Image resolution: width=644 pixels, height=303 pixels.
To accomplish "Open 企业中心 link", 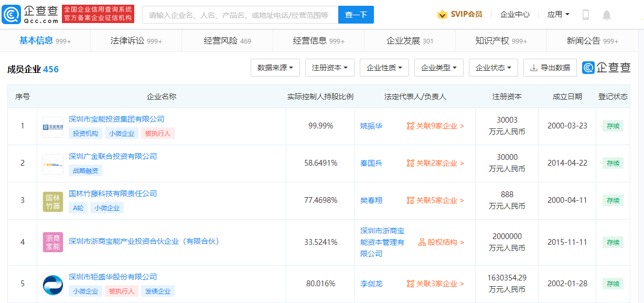I will coord(515,15).
